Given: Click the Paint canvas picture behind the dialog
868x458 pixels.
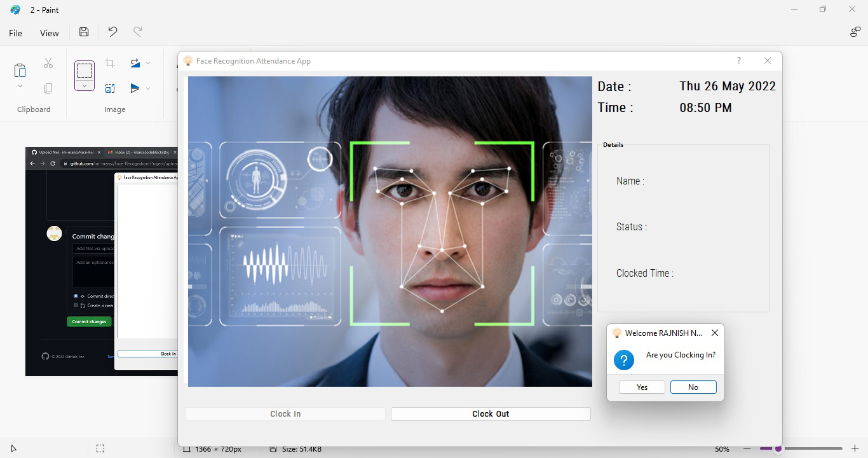Looking at the screenshot, I should click(x=102, y=261).
